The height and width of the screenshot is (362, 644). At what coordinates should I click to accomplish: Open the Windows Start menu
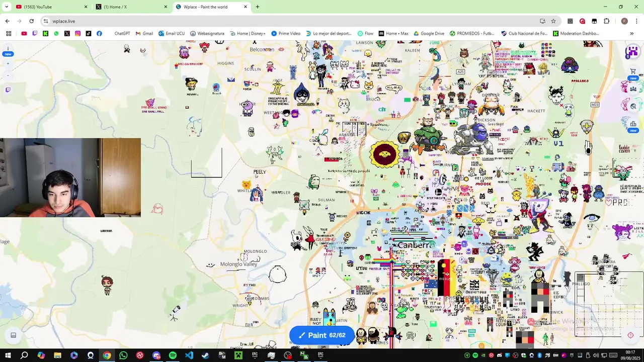coord(8,355)
